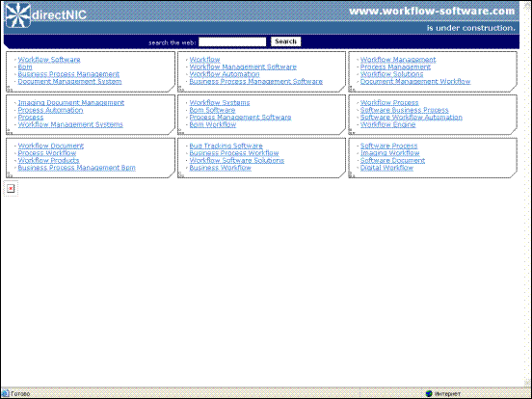Viewport: 532px width, 399px height.
Task: Follow the Workflow Systems link
Action: click(220, 103)
